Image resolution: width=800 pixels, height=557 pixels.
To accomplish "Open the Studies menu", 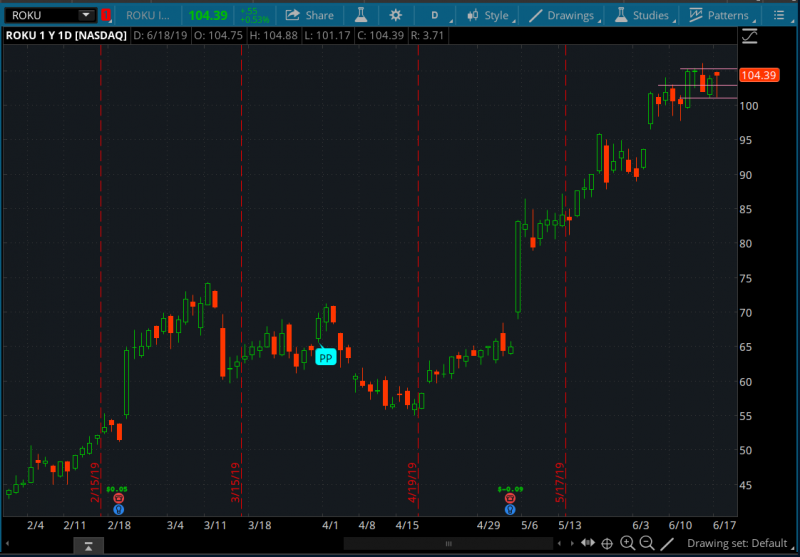I will (642, 15).
